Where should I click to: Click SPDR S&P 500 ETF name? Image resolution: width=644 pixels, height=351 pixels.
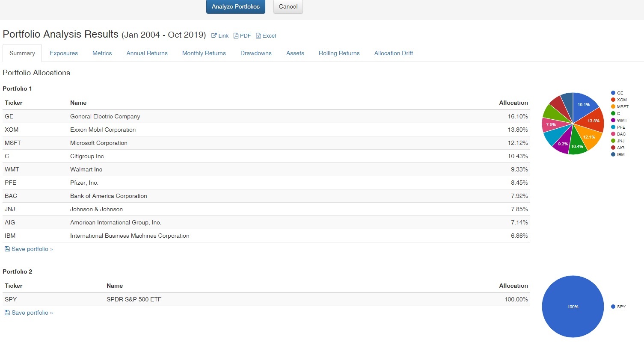pyautogui.click(x=134, y=299)
